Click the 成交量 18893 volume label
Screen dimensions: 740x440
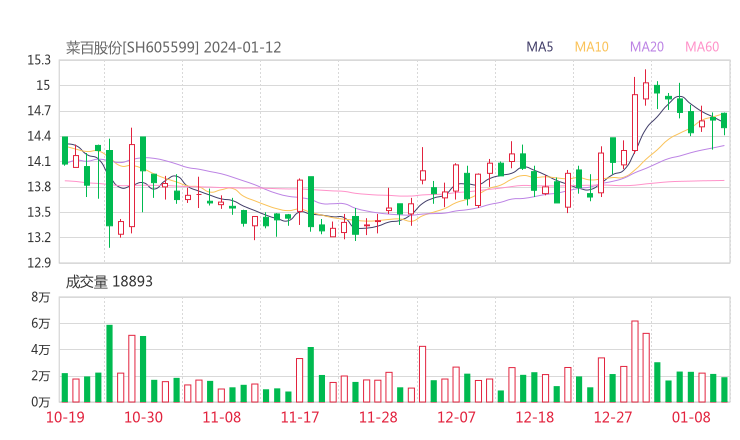pyautogui.click(x=109, y=281)
